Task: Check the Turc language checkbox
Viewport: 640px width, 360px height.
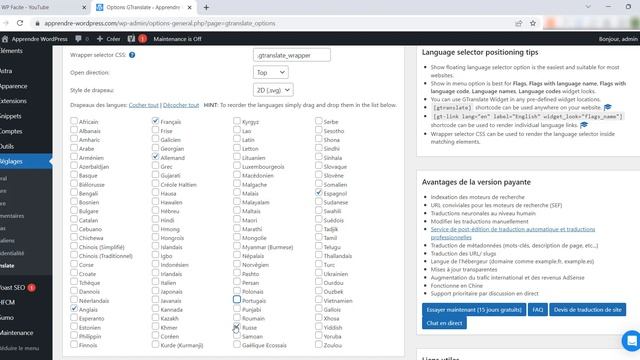Action: pos(318,264)
